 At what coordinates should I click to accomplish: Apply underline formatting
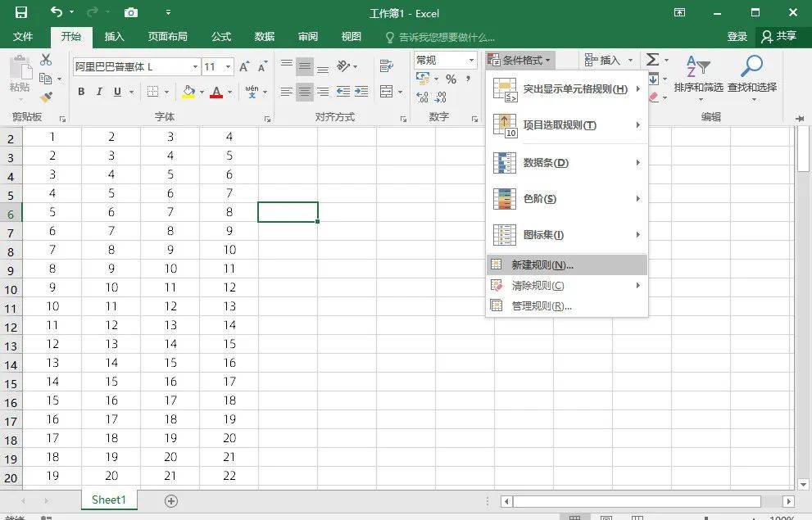(x=117, y=92)
